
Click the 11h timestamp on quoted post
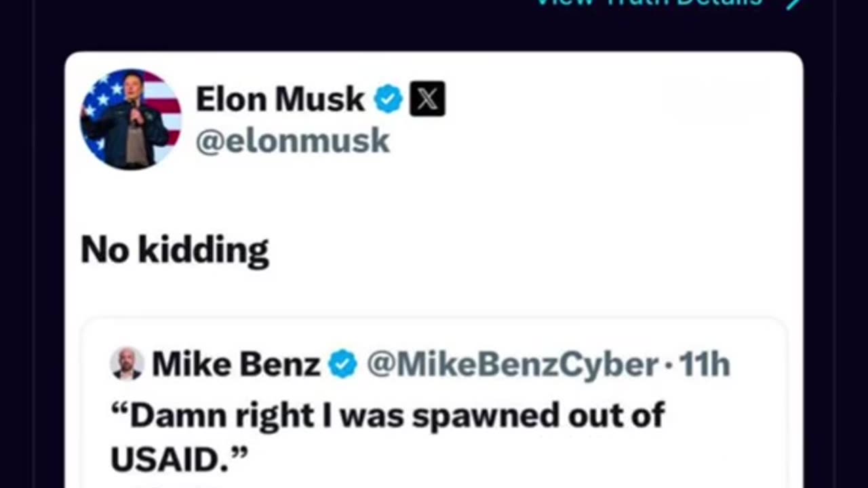coord(705,365)
